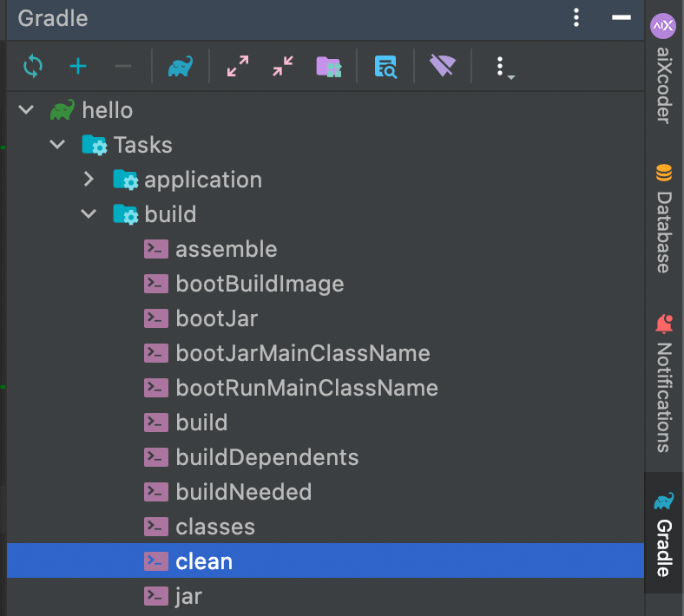Select the bootJarMainClassName task
684x616 pixels.
click(x=325, y=353)
